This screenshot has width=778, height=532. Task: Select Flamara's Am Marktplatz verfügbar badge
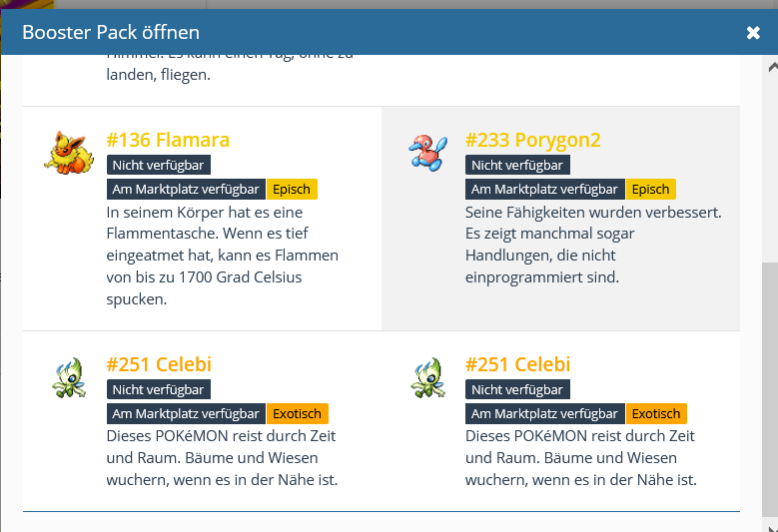[186, 189]
